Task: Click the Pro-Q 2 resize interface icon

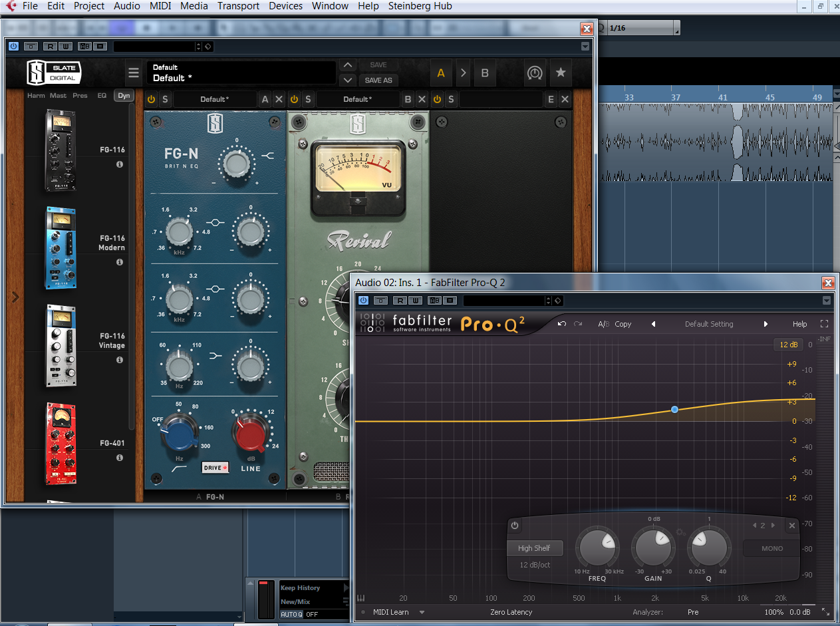Action: click(x=825, y=612)
